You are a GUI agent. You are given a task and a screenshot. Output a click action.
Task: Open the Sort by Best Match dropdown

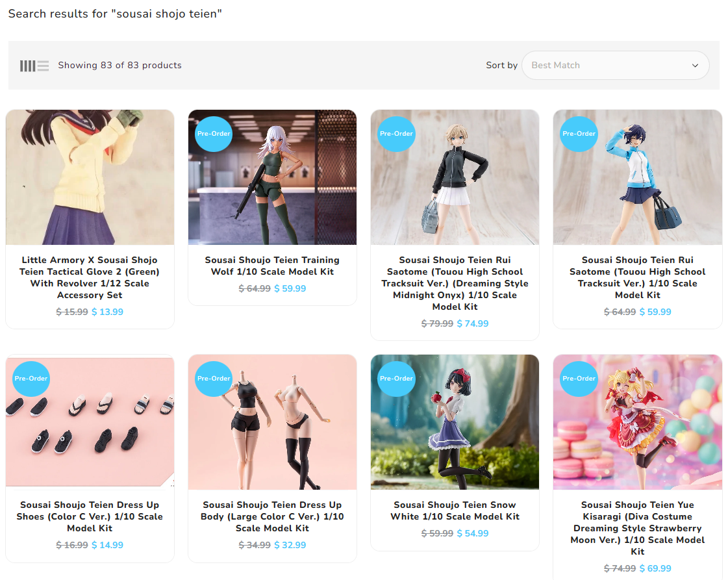(615, 66)
